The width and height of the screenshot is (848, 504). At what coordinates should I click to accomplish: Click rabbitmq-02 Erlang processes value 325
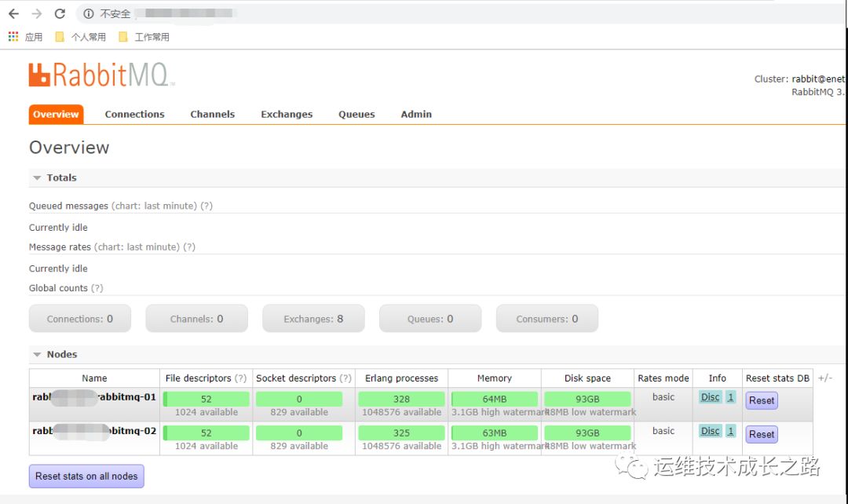(x=401, y=433)
